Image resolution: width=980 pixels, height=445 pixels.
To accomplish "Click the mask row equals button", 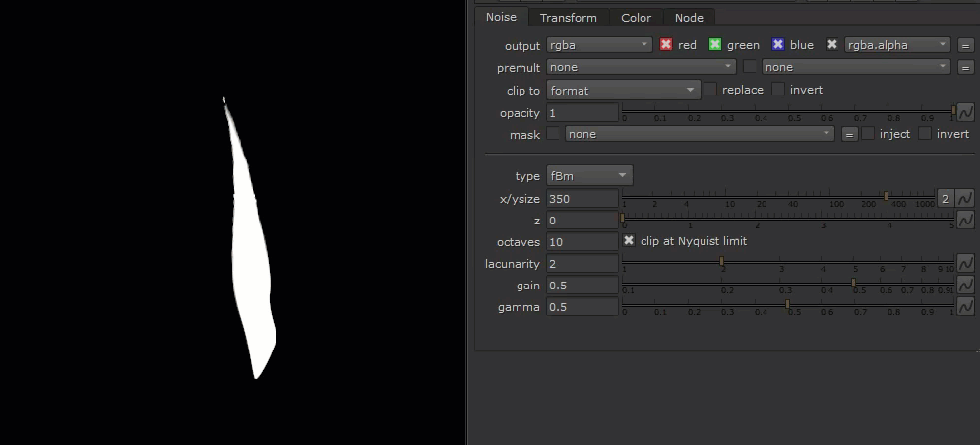I will click(x=850, y=135).
